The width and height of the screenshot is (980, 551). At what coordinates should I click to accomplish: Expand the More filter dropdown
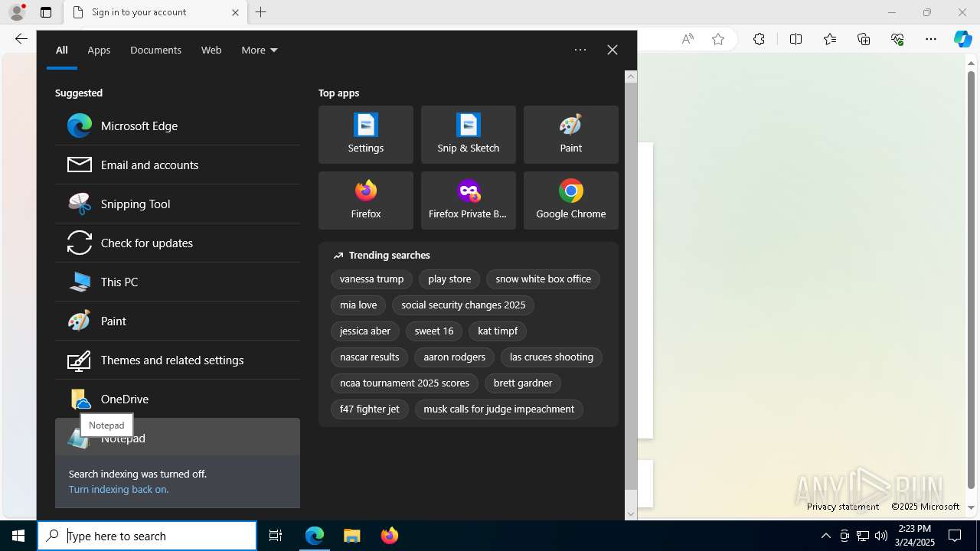click(x=260, y=50)
